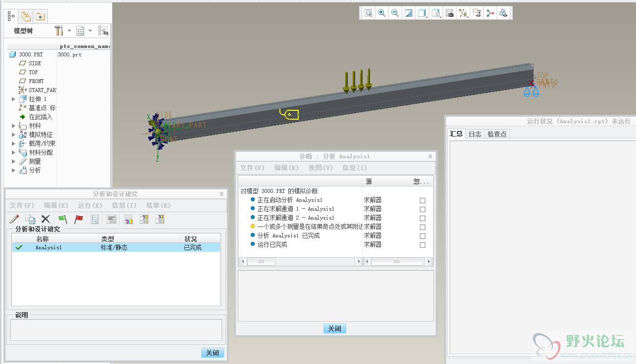Expand the 拉伸 1 tree node
The width and height of the screenshot is (636, 364).
click(13, 99)
